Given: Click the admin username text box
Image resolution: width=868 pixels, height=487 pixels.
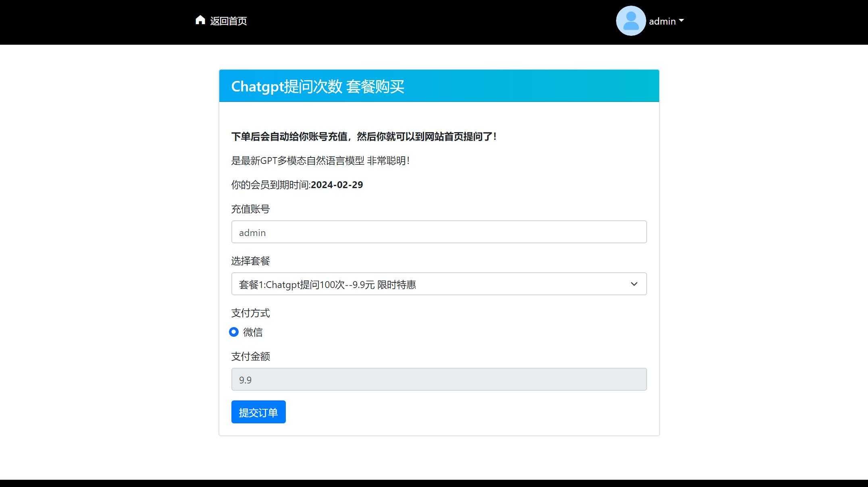Looking at the screenshot, I should (439, 232).
